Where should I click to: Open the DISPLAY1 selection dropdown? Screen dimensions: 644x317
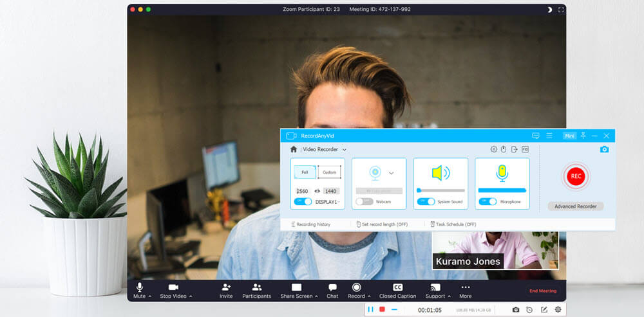(327, 202)
